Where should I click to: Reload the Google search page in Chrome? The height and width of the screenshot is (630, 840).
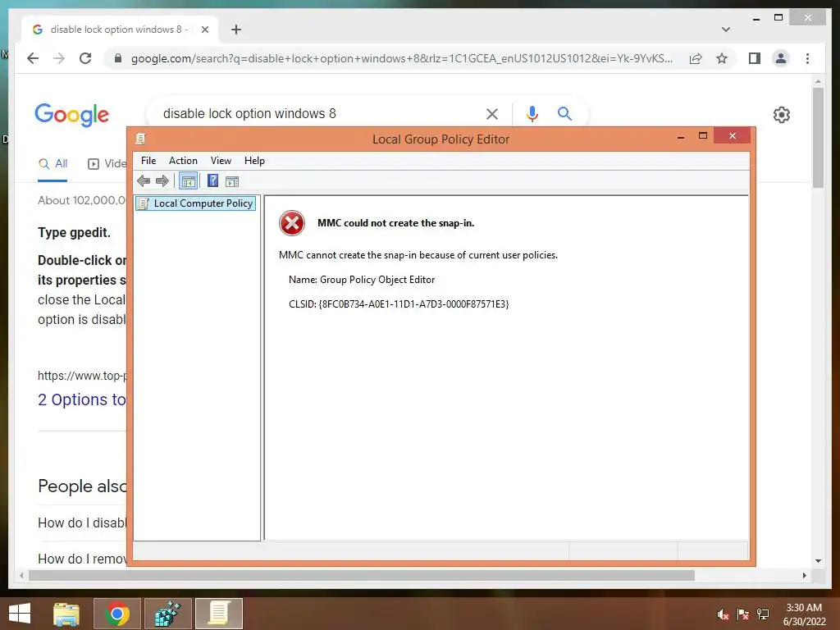tap(85, 58)
